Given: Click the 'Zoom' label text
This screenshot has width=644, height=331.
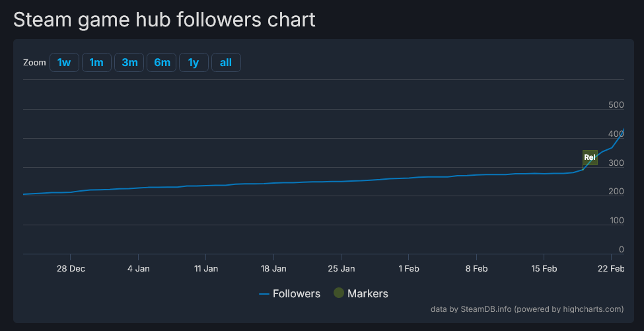Looking at the screenshot, I should tap(34, 63).
